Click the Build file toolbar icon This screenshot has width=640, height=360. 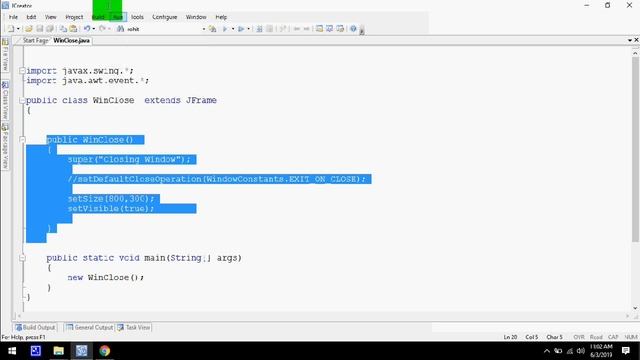click(225, 29)
